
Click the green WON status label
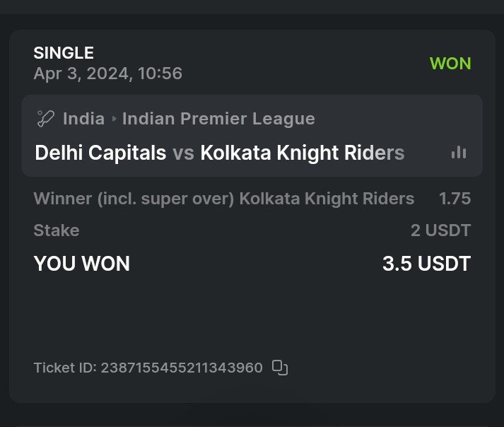pyautogui.click(x=450, y=63)
